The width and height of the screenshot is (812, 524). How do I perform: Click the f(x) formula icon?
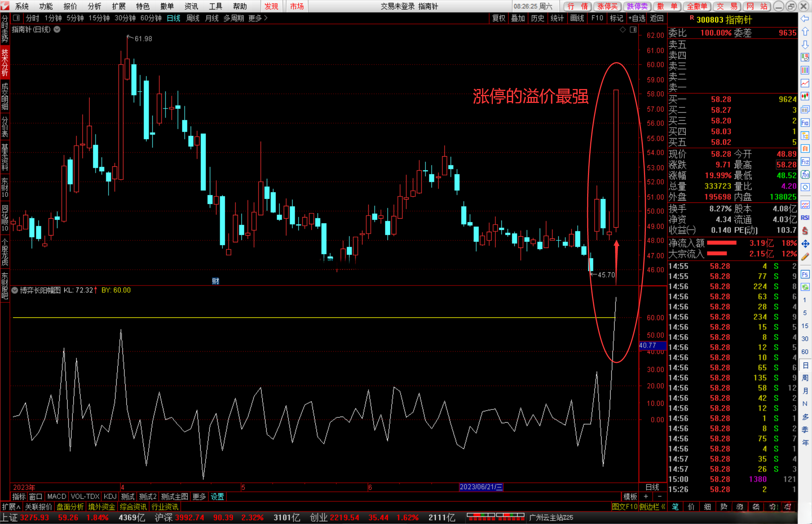[805, 175]
